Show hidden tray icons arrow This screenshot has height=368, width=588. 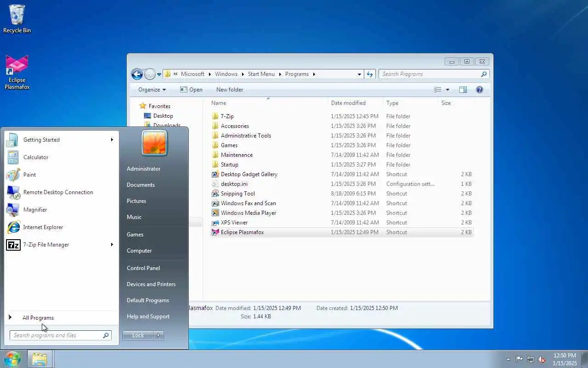pos(508,359)
